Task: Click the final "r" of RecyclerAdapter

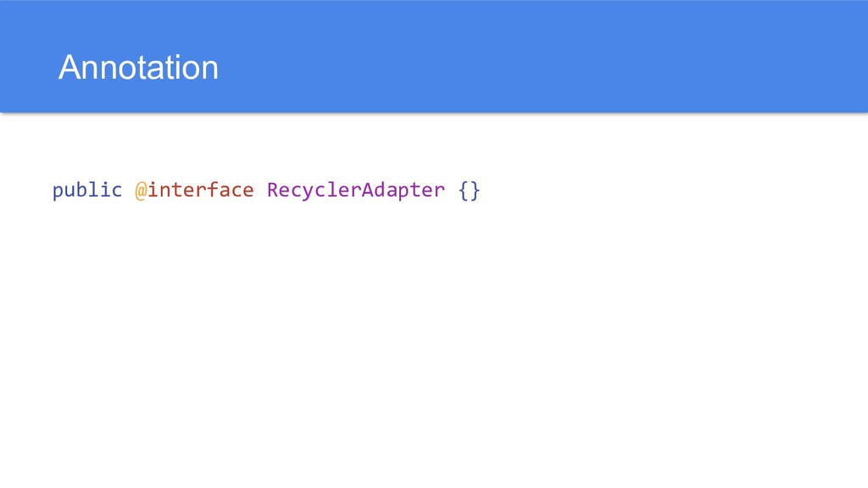Action: (439, 190)
